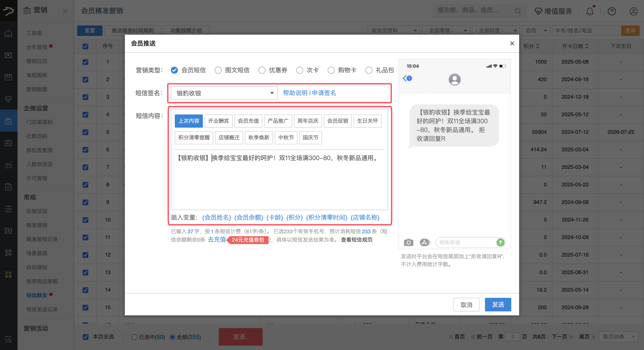Expand the 全部等级 filter dropdown
Screen dimensions: 644x350
pyautogui.click(x=446, y=30)
